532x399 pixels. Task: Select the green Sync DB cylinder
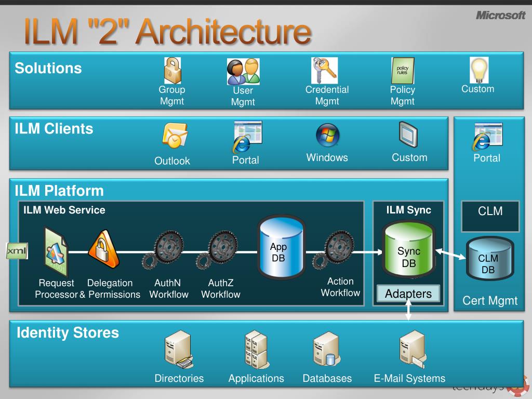coord(409,249)
